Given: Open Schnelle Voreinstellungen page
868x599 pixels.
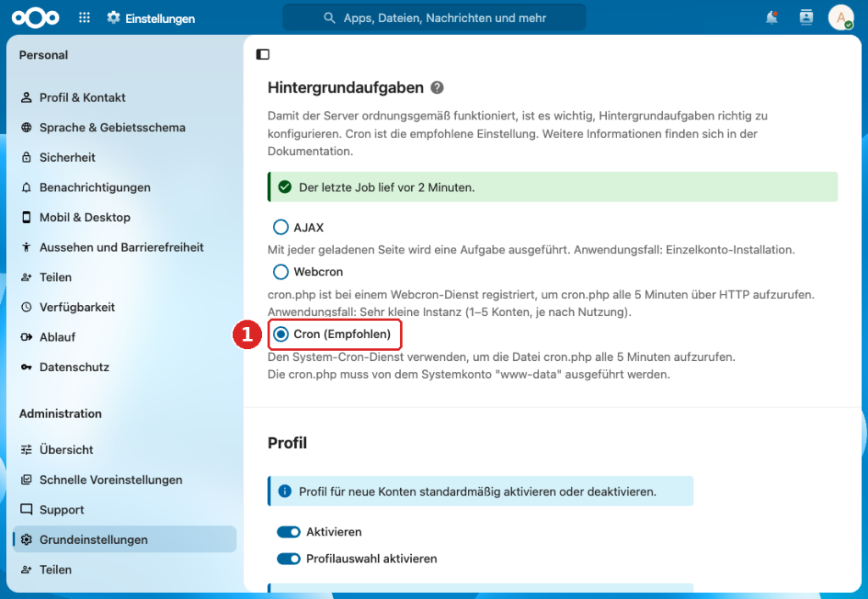Looking at the screenshot, I should 125,480.
